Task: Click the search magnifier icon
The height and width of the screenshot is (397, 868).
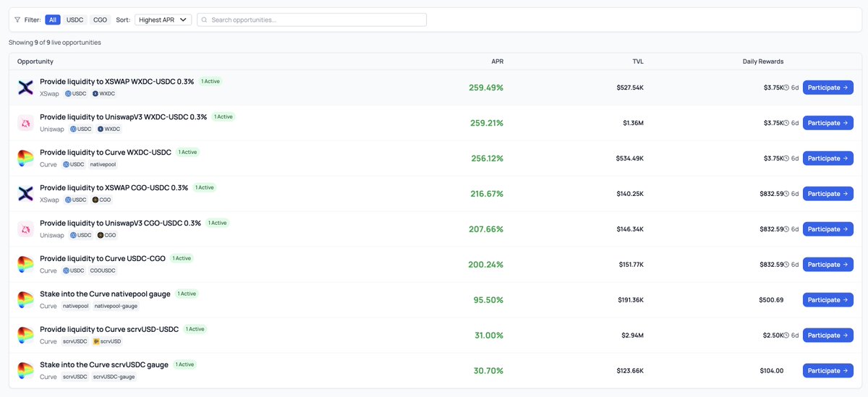Action: tap(205, 20)
